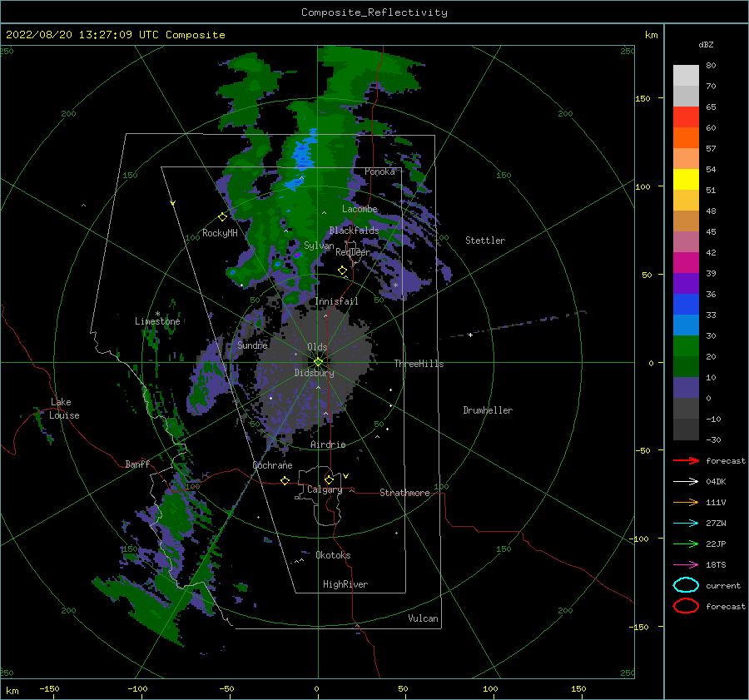The height and width of the screenshot is (700, 749).
Task: Click the magenta 18TS arrow icon
Action: pyautogui.click(x=686, y=564)
